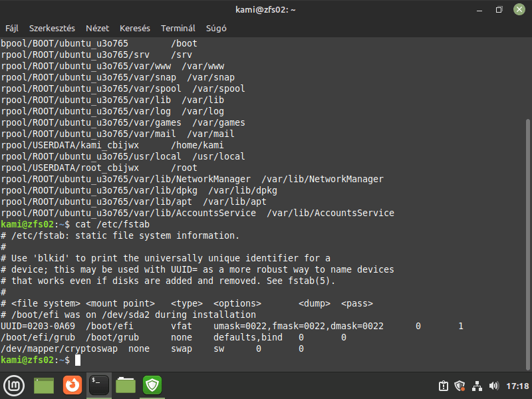Open the Fájl menu
The width and height of the screenshot is (532, 399).
(12, 28)
